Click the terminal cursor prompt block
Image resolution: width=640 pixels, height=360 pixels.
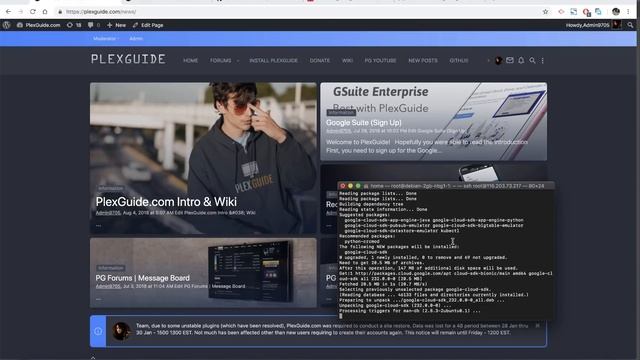tap(341, 316)
